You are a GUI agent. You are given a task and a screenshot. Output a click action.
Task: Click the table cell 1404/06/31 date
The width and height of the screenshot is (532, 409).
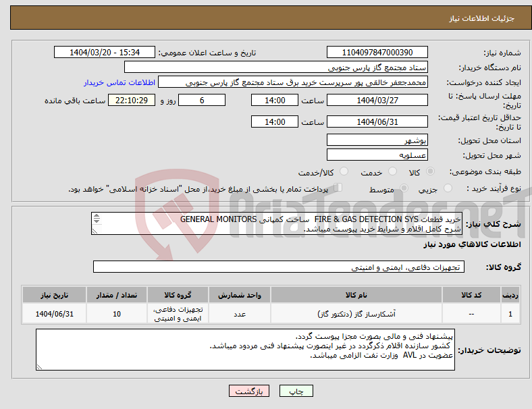[54, 314]
